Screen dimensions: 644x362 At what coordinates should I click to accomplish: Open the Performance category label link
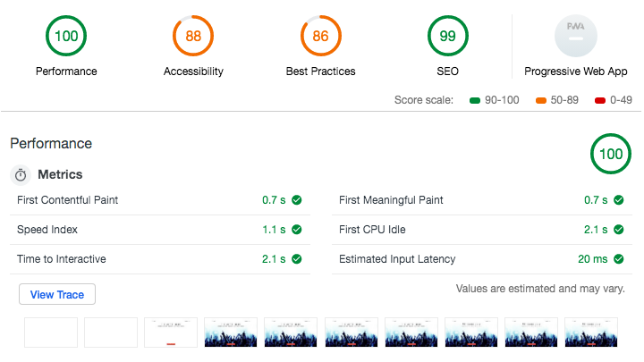click(x=66, y=72)
